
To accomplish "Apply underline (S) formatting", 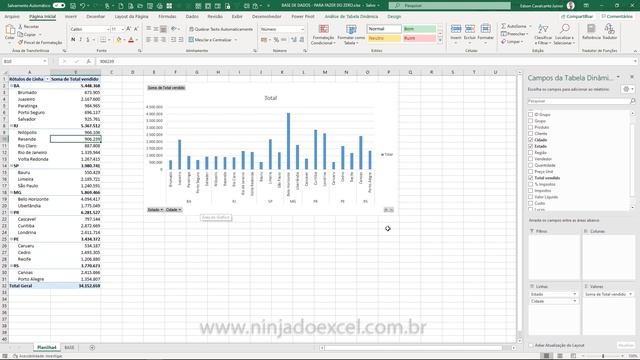I will point(87,40).
